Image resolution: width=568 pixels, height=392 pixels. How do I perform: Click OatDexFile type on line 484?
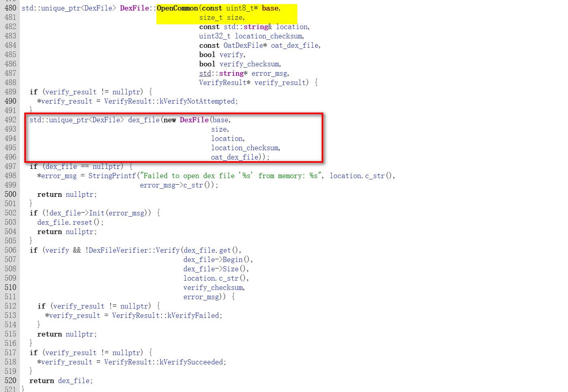click(243, 45)
